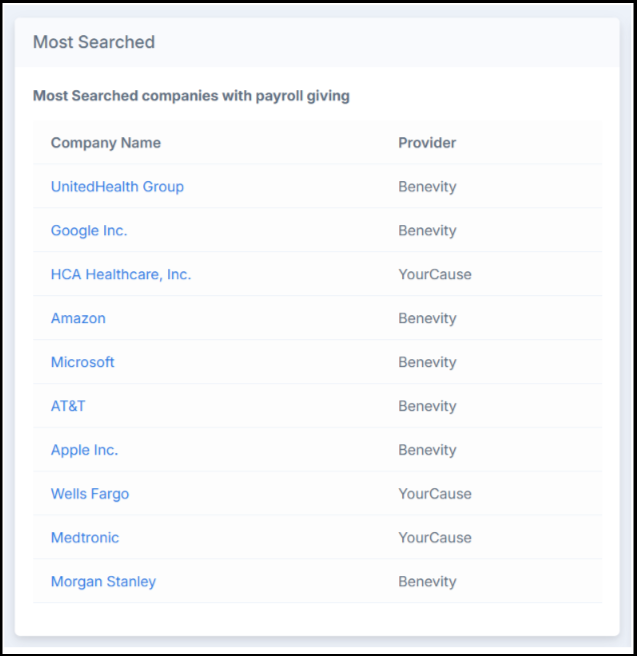Image resolution: width=637 pixels, height=656 pixels.
Task: Click the Most Searched panel title
Action: (94, 42)
